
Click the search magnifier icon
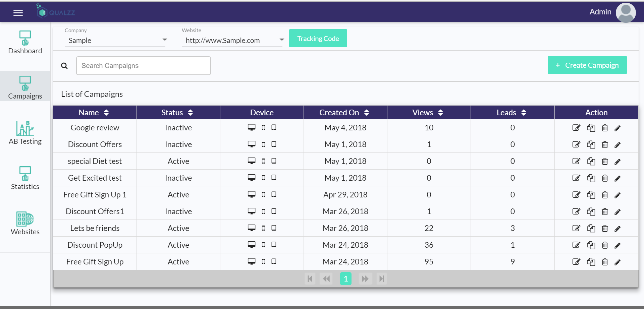click(64, 66)
